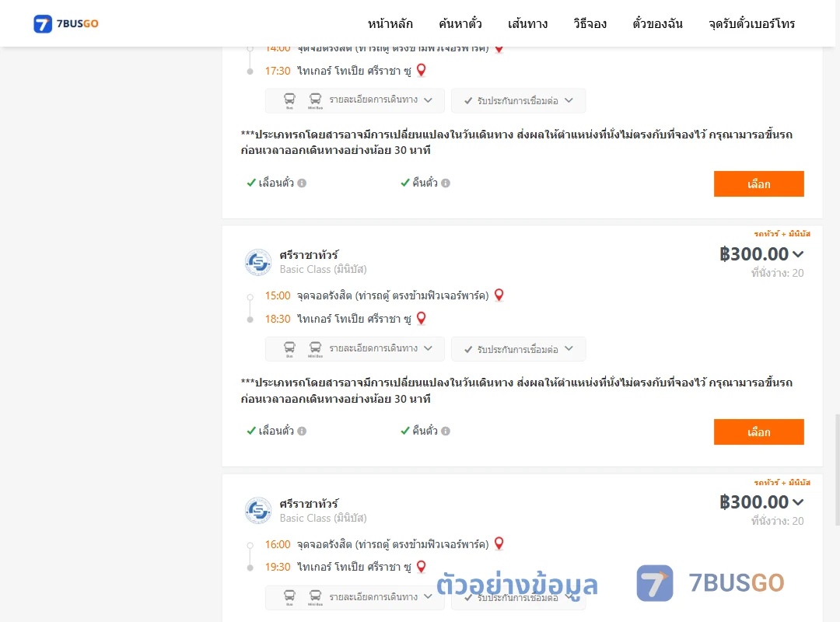Click info icon next to คืนตั๋ว in first card
This screenshot has height=622, width=840.
tap(446, 183)
